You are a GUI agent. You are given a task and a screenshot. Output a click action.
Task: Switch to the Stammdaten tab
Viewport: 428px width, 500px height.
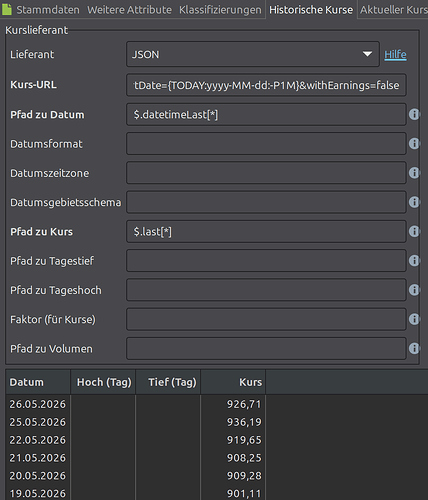click(x=48, y=10)
